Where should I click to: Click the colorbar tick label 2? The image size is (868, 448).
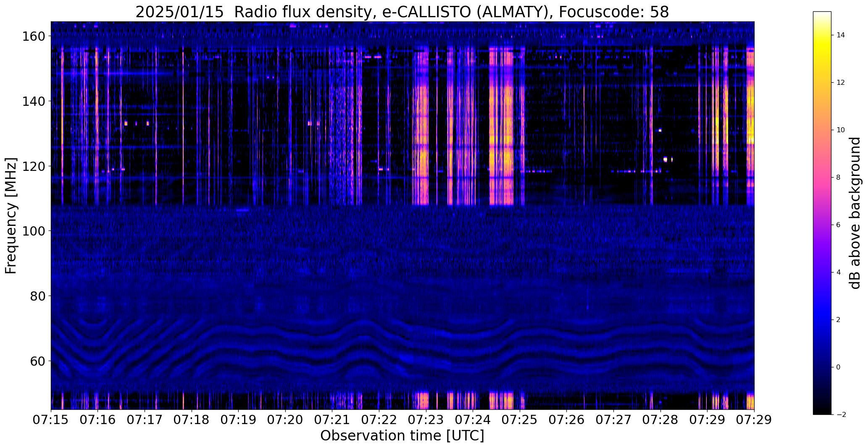click(838, 320)
